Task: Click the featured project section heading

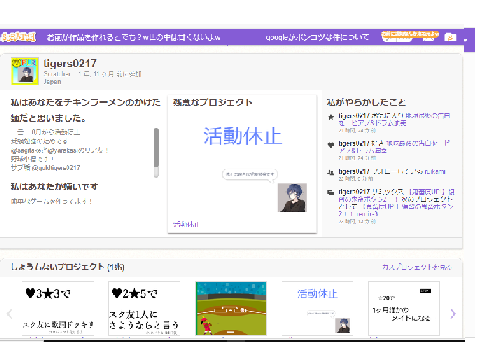Action: (212, 102)
